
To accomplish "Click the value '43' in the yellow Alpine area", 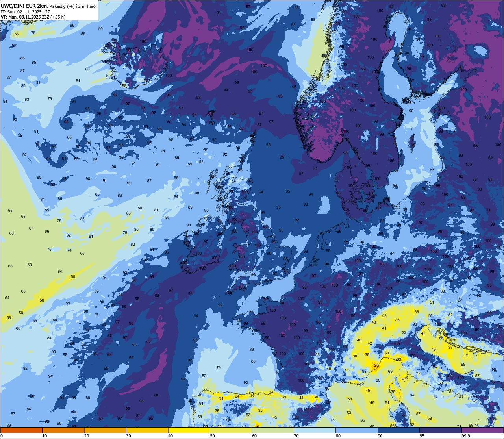I will (x=384, y=316).
